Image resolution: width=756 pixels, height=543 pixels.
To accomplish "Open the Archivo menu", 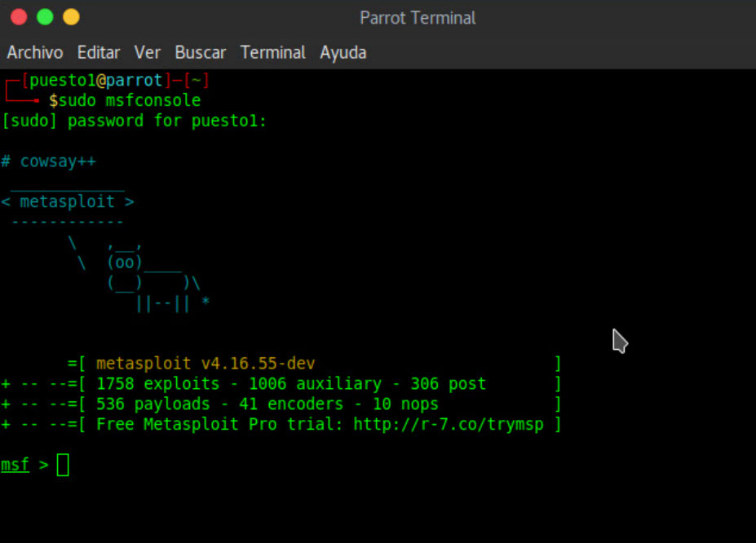I will pyautogui.click(x=35, y=52).
